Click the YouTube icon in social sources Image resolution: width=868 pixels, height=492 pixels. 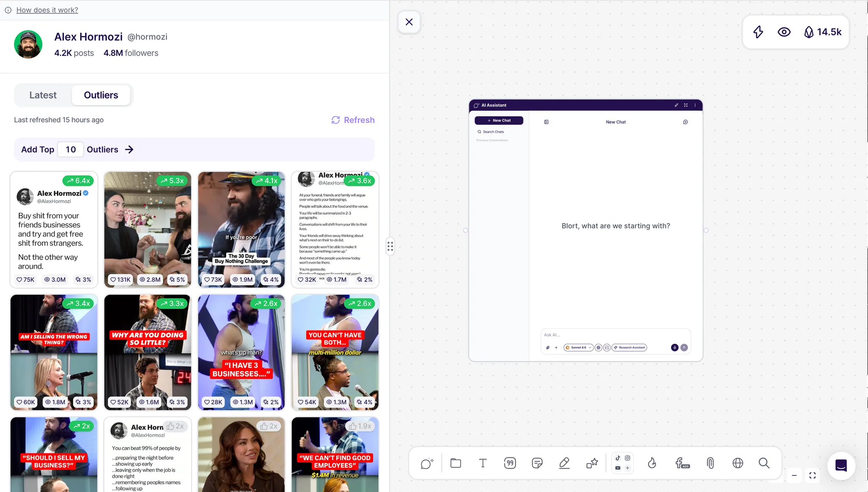pyautogui.click(x=618, y=468)
